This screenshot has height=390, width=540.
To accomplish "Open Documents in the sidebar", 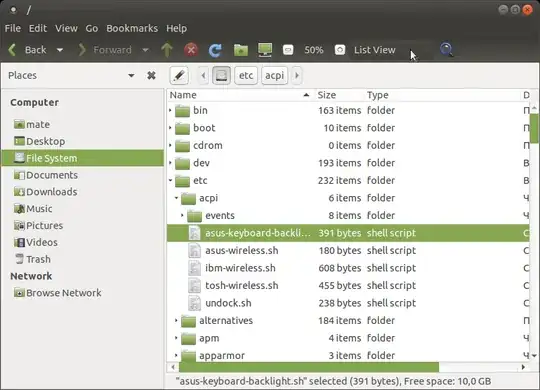I will pos(46,175).
